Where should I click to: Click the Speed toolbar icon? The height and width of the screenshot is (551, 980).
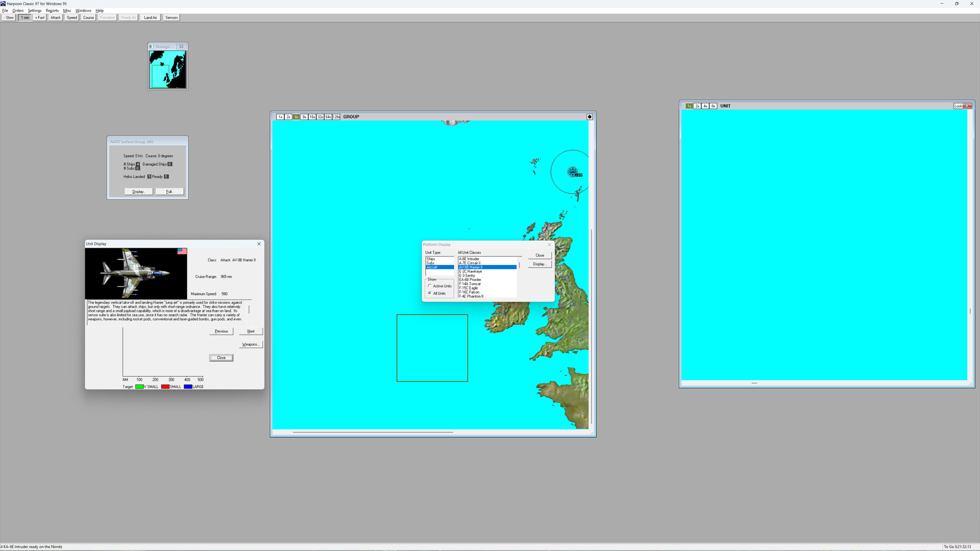pos(71,17)
